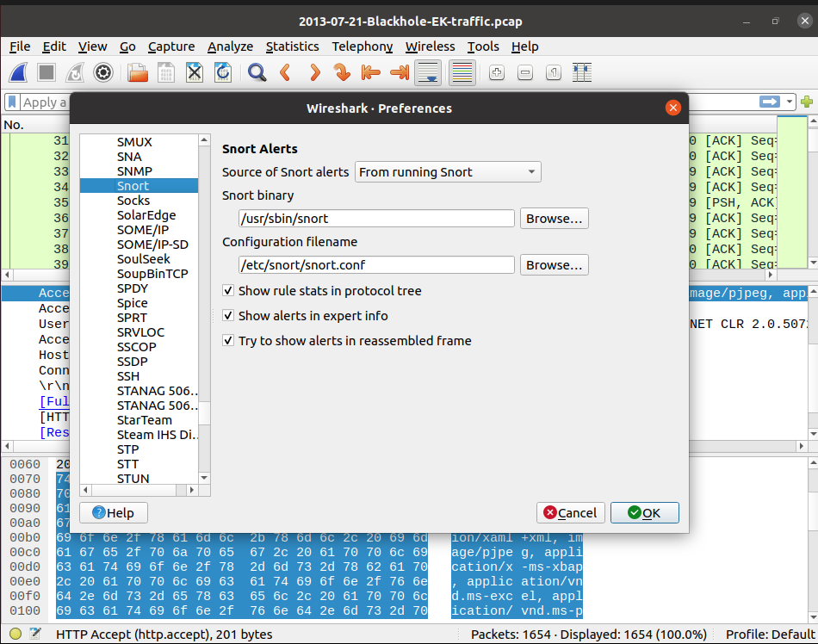Click protocol list scroll up arrow
Screen dimensions: 818x644
(x=205, y=139)
